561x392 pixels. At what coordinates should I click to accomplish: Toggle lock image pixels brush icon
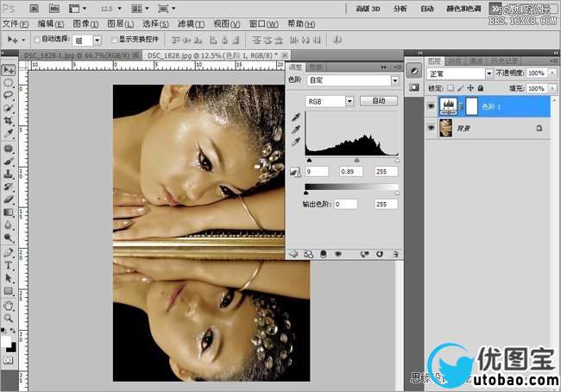(x=461, y=88)
